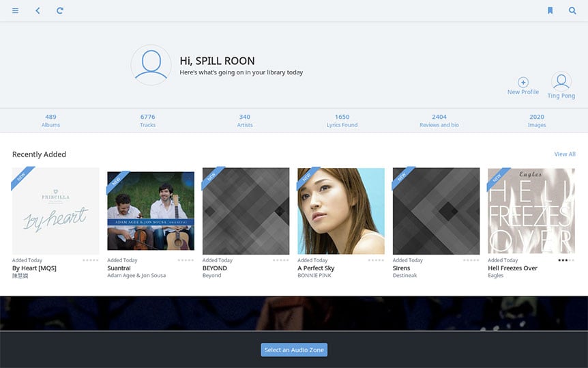Viewport: 588px width, 368px height.
Task: Go back with the left arrow
Action: pos(38,10)
